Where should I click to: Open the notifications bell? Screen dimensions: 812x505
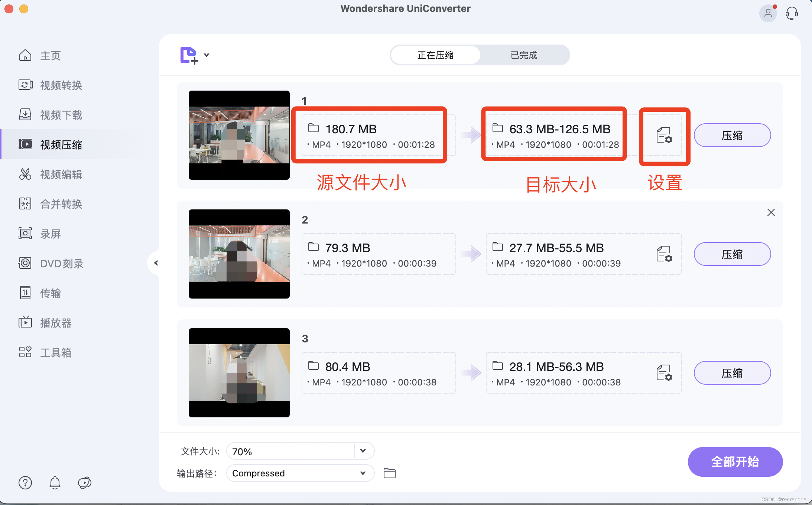coord(55,483)
